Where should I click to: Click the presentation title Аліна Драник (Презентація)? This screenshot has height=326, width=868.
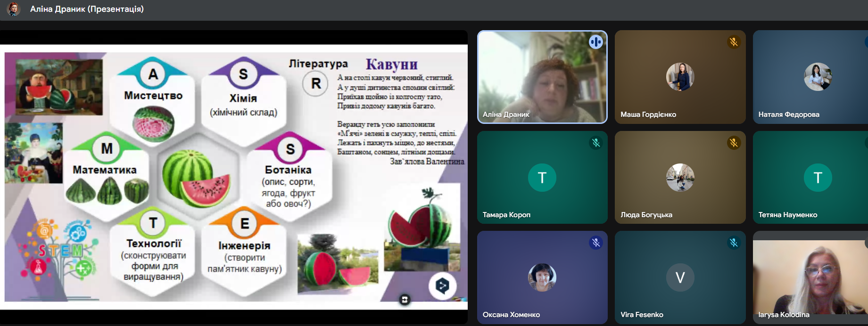tap(87, 9)
